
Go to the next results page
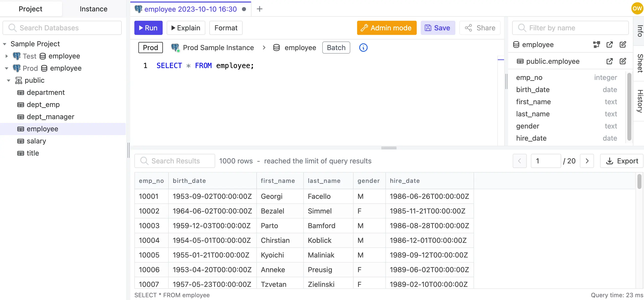tap(587, 161)
